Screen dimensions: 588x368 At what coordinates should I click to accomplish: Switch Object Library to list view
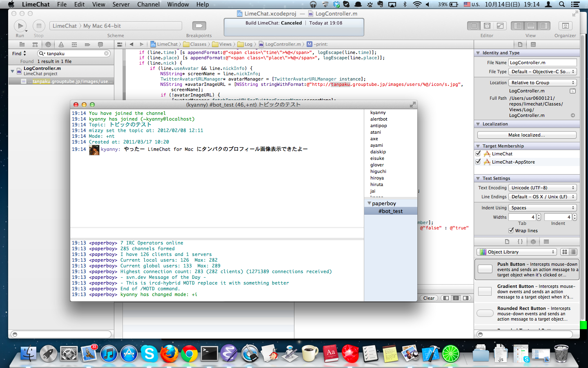pyautogui.click(x=573, y=252)
